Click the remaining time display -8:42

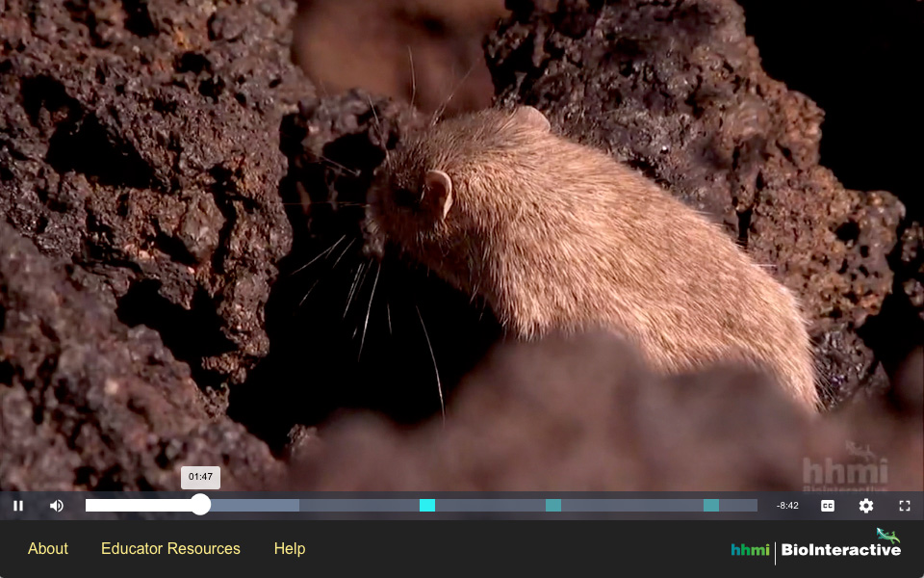pyautogui.click(x=787, y=506)
